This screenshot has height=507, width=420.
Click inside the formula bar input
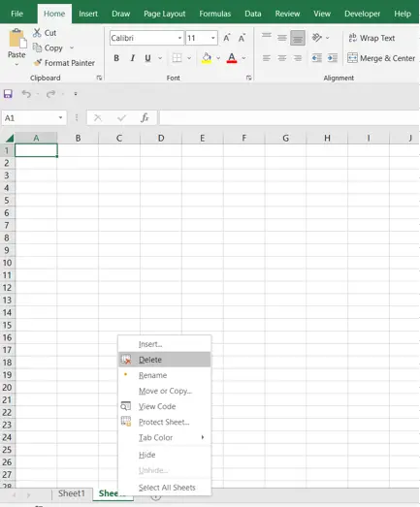(289, 117)
